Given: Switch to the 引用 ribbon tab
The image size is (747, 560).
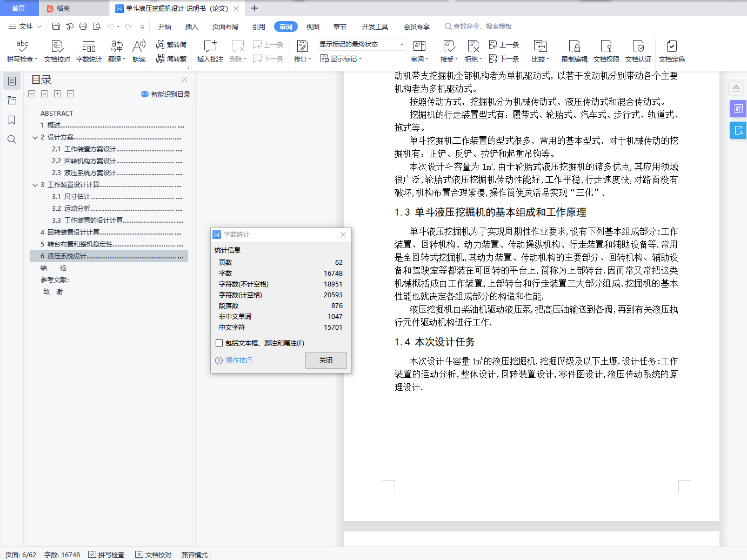Looking at the screenshot, I should (259, 26).
